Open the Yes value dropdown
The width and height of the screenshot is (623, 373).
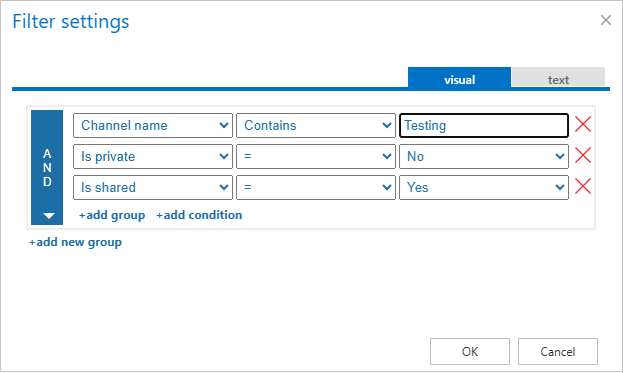[x=484, y=187]
